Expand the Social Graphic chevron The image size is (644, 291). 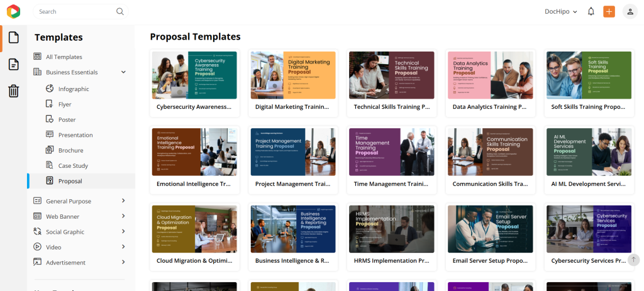point(123,231)
